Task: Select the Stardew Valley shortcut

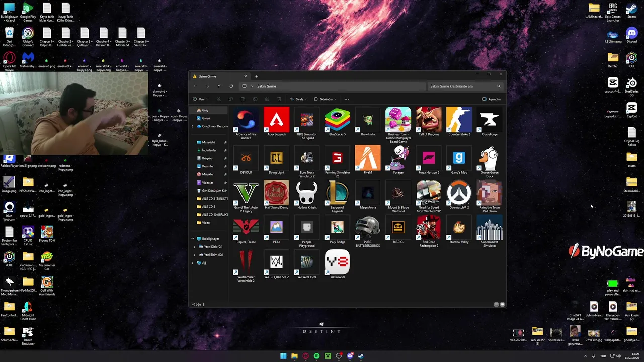Action: [459, 230]
